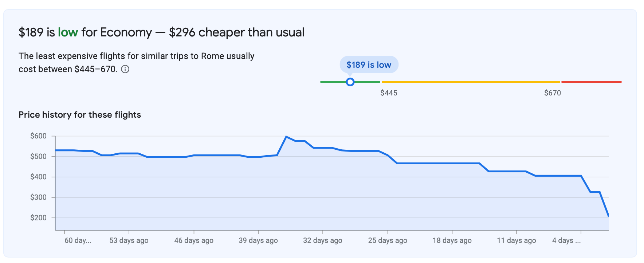This screenshot has height=263, width=644.
Task: Select the "32 days ago" axis label
Action: coord(323,240)
